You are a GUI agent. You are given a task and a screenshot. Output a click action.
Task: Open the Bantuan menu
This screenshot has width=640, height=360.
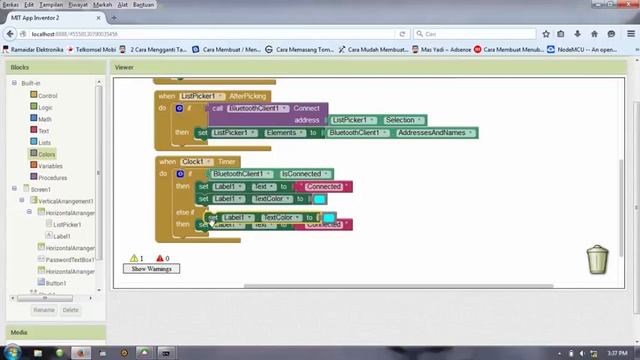(144, 5)
